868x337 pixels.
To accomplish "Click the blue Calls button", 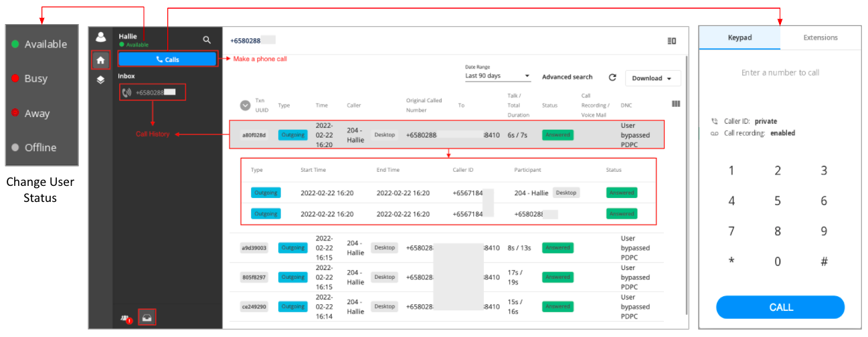I will (167, 60).
